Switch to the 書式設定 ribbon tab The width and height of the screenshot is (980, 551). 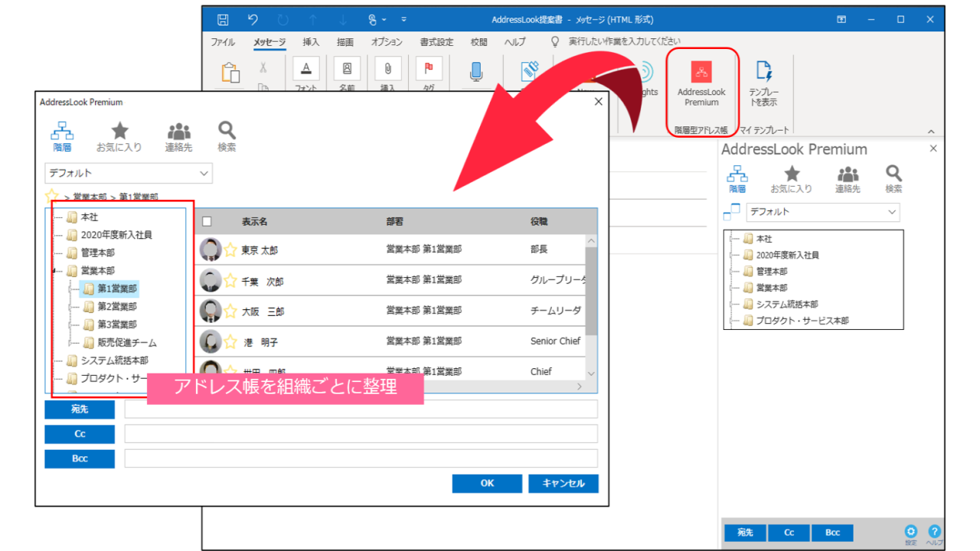coord(436,42)
